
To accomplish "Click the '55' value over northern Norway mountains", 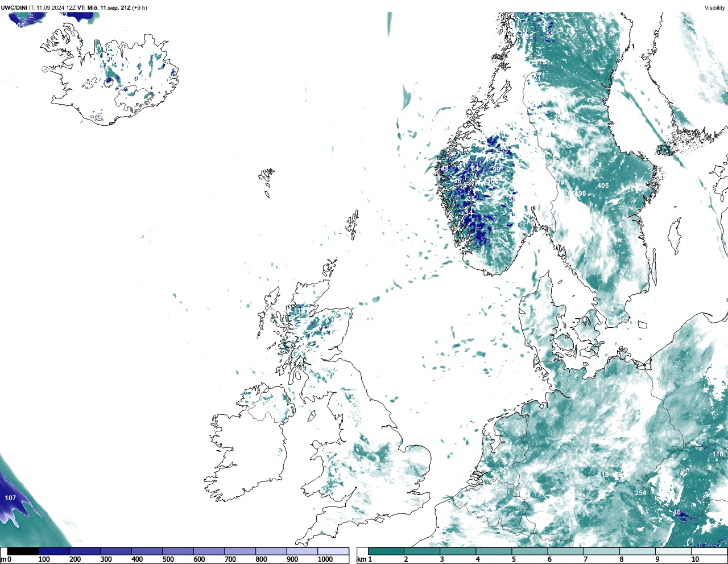I will click(504, 151).
